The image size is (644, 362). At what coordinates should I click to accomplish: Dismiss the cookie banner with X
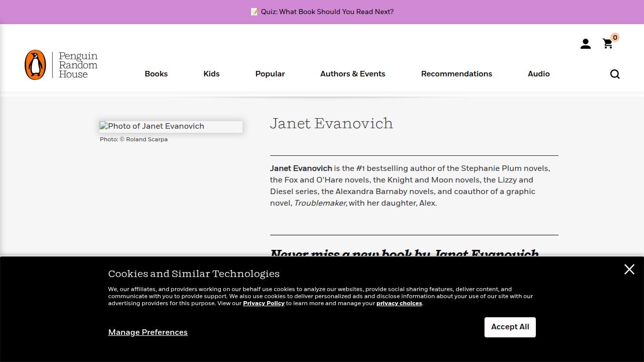coord(629,269)
